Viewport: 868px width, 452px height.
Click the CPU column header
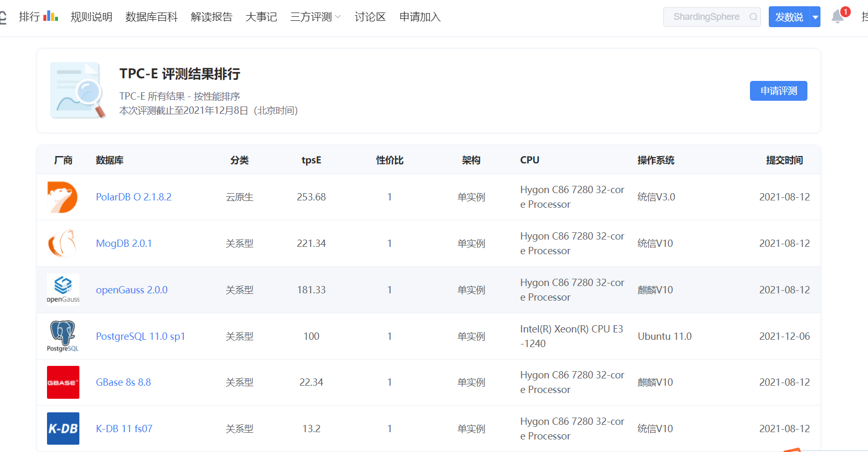click(x=530, y=160)
